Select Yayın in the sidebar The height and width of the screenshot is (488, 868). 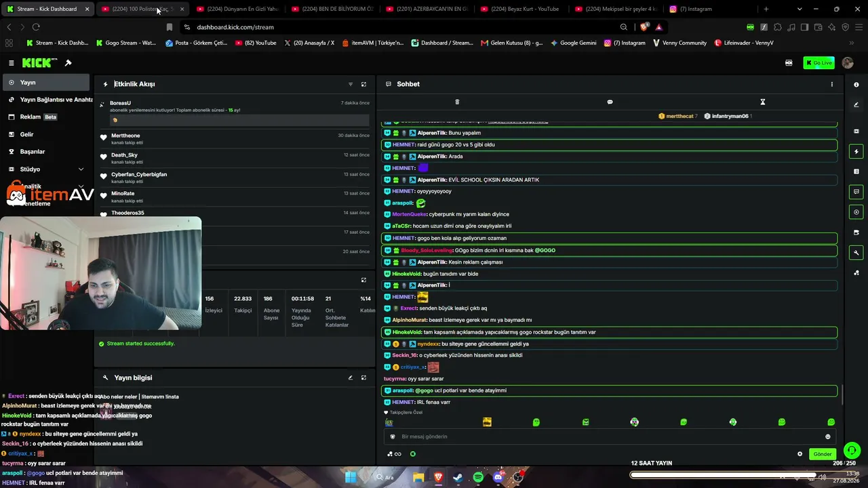(45, 83)
